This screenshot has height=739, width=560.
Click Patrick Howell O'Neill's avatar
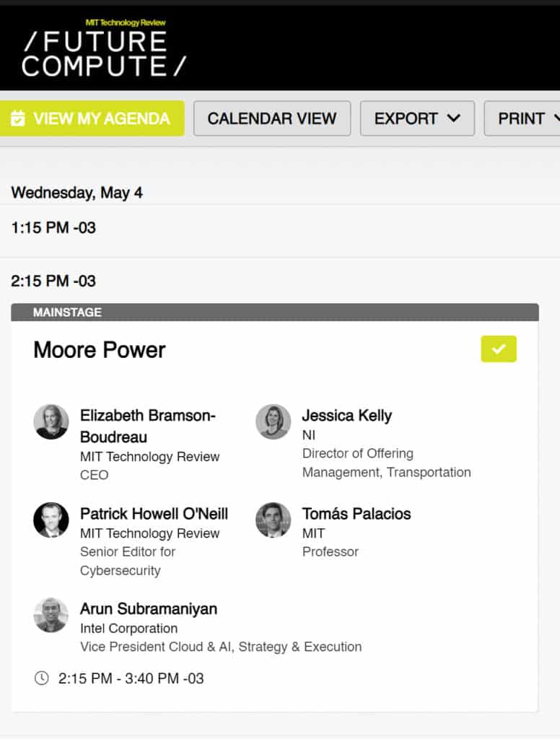[51, 520]
